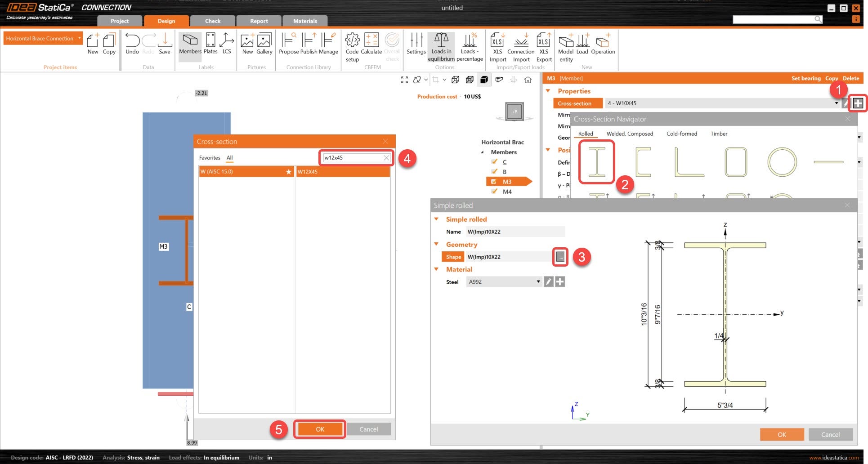This screenshot has height=464, width=868.
Task: Click the add new cross-section plus icon
Action: 858,103
